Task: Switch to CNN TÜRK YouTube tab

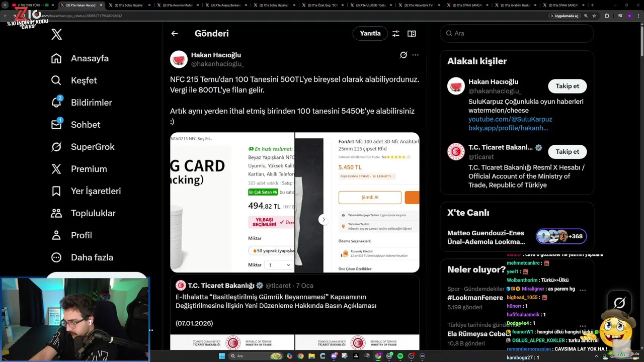Action: pyautogui.click(x=34, y=5)
